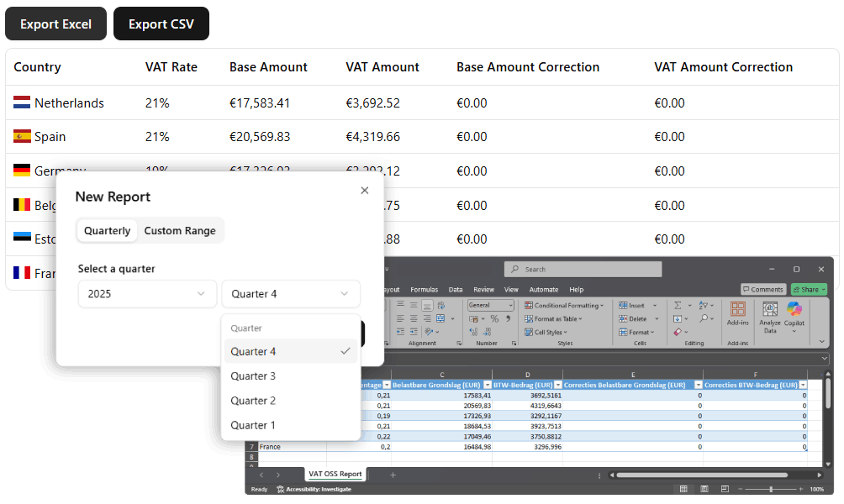Screen dimensions: 844x504
Task: Open the Add-ins icon in Excel
Action: pos(737,313)
